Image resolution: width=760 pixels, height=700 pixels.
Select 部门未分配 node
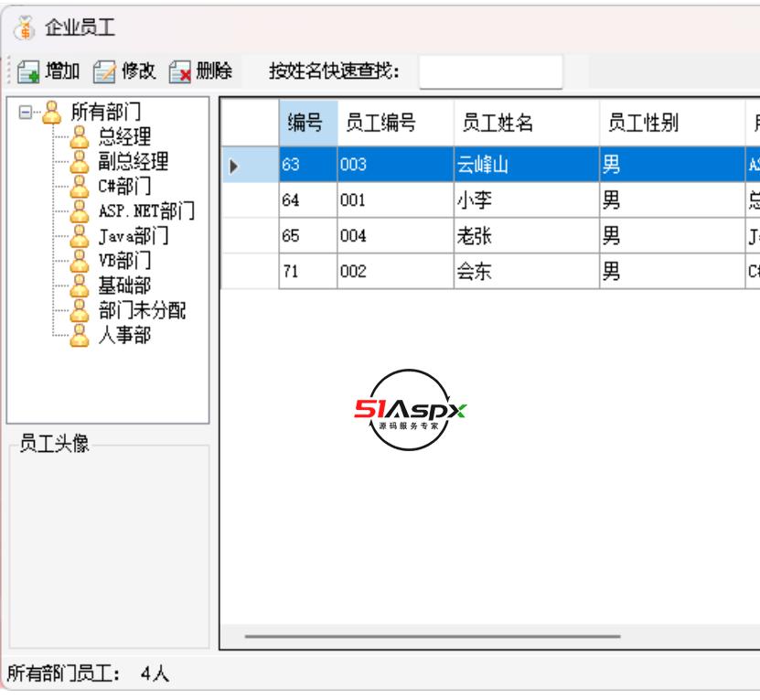pos(142,310)
